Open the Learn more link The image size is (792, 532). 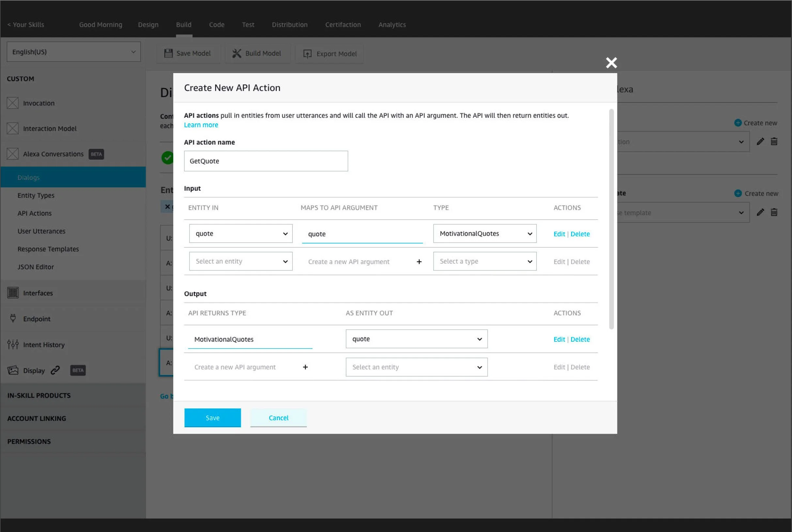point(201,125)
